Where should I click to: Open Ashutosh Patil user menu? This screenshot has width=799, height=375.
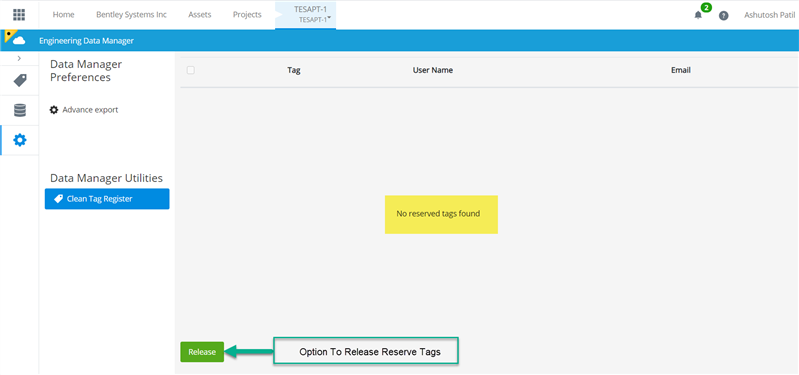coord(769,15)
